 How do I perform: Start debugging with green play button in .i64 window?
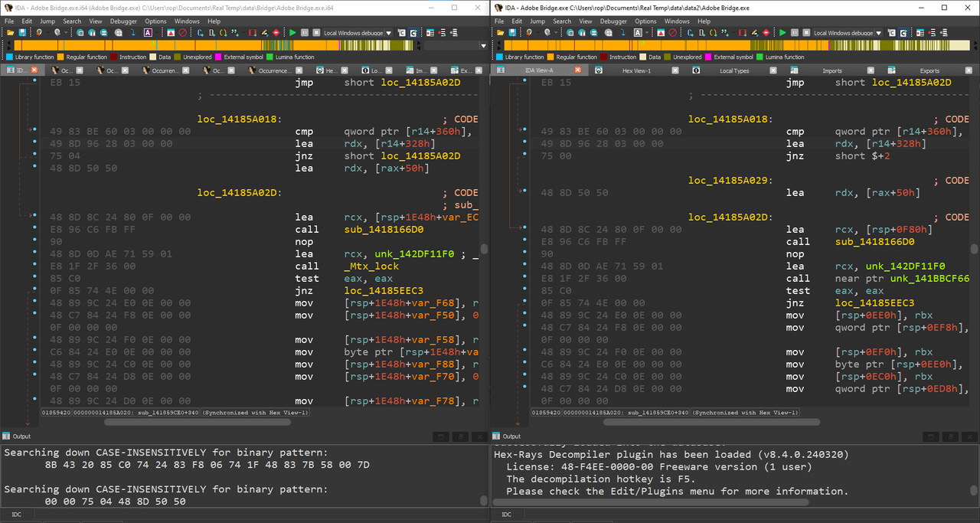click(x=292, y=33)
